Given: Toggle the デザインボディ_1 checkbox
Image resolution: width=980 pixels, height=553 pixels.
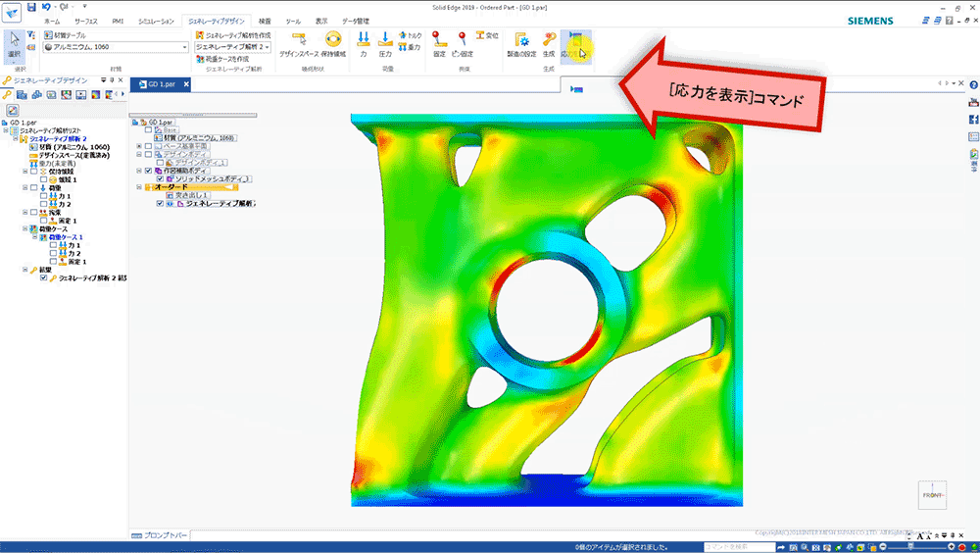Looking at the screenshot, I should (160, 163).
